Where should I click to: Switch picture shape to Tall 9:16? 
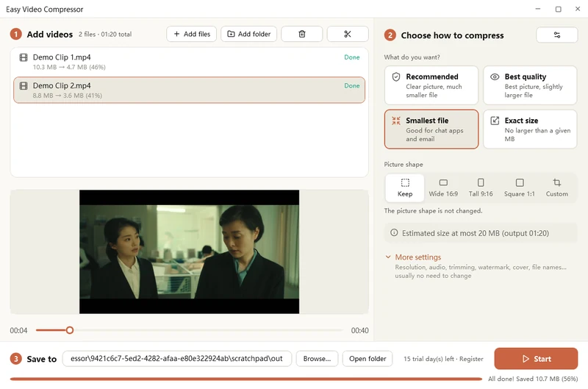(481, 188)
